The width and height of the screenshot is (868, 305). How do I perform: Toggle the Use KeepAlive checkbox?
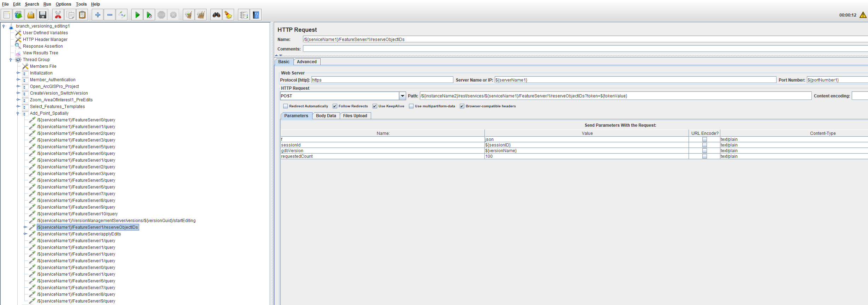[375, 106]
